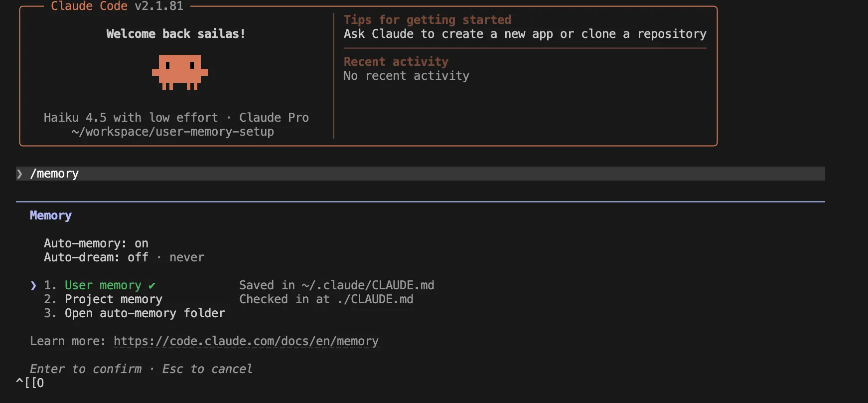Click the ~/workspace/user-memory-setup path
The width and height of the screenshot is (868, 403).
pyautogui.click(x=172, y=132)
